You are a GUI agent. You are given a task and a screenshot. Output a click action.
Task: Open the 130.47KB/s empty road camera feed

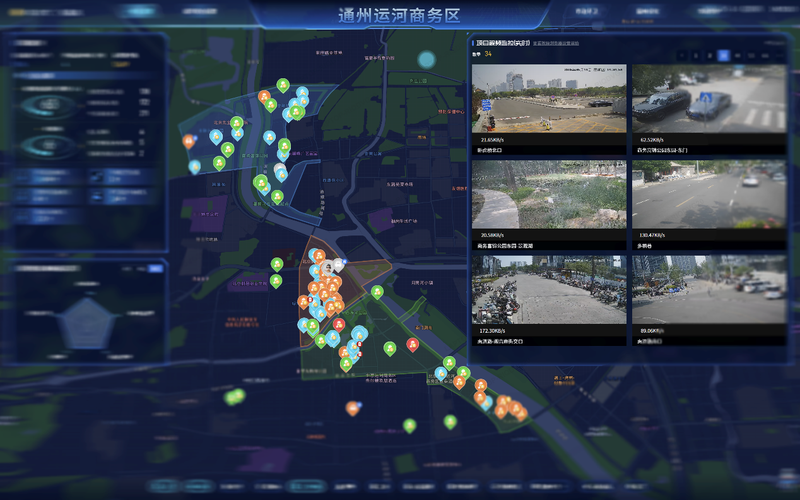709,194
